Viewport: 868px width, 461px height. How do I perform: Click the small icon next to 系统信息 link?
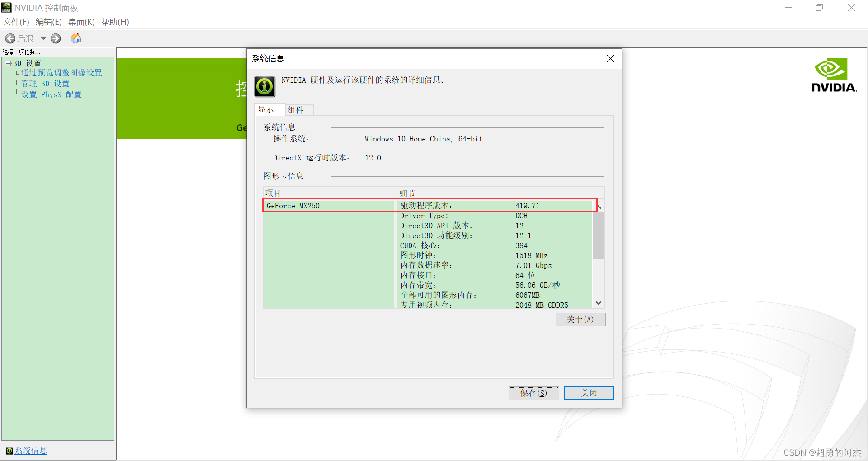(x=9, y=451)
